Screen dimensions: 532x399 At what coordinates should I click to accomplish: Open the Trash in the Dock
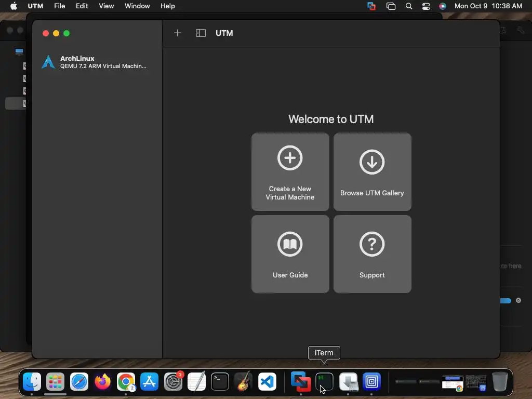coord(500,382)
